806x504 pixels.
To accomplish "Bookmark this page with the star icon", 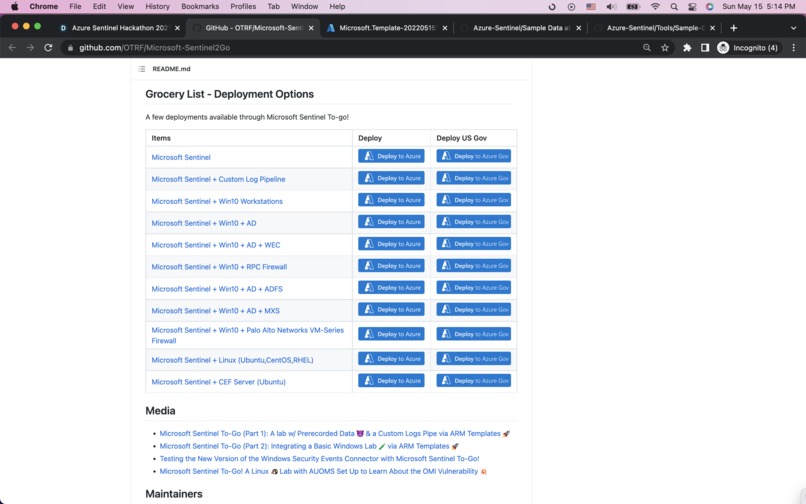I will [665, 48].
